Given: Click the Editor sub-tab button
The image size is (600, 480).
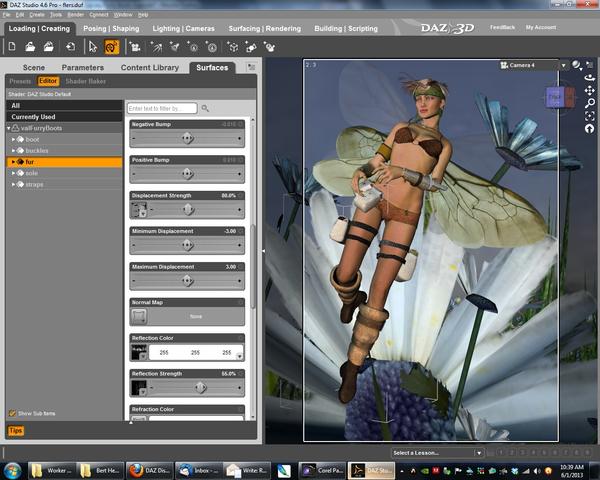Looking at the screenshot, I should (48, 81).
